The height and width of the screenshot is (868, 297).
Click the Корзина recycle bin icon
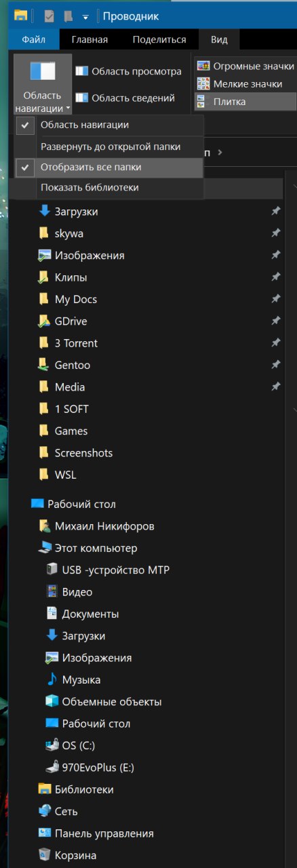[45, 855]
